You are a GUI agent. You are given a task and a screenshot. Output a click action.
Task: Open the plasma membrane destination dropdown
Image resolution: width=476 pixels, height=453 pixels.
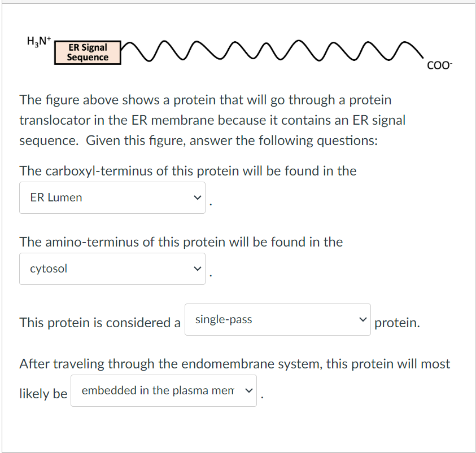pyautogui.click(x=163, y=390)
